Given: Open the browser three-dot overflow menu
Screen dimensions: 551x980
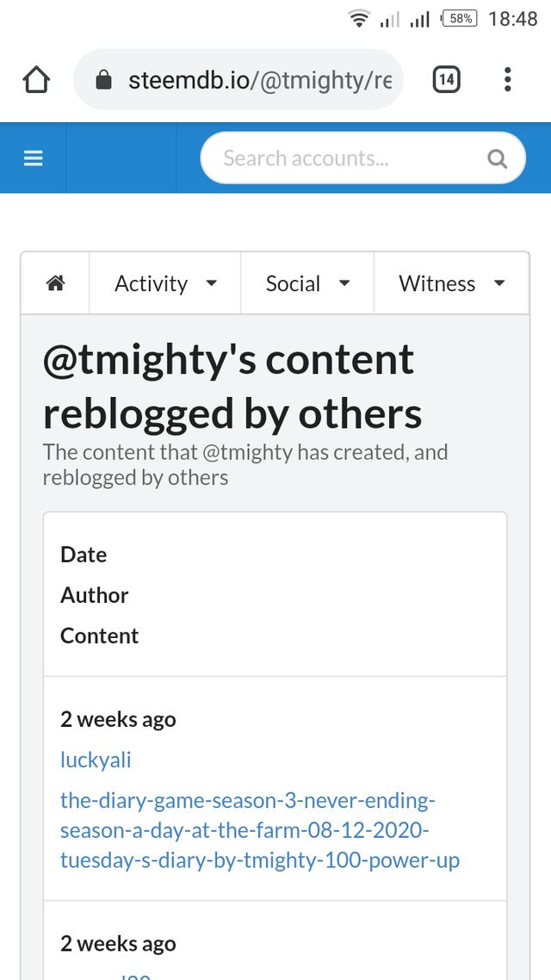Looking at the screenshot, I should click(x=507, y=80).
